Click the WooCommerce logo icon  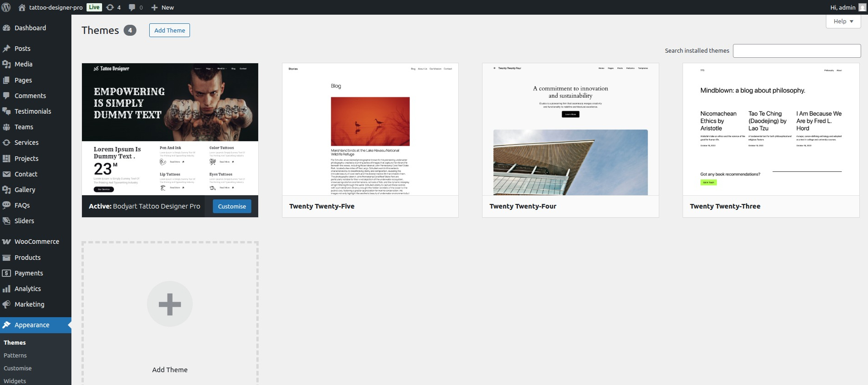pos(6,242)
